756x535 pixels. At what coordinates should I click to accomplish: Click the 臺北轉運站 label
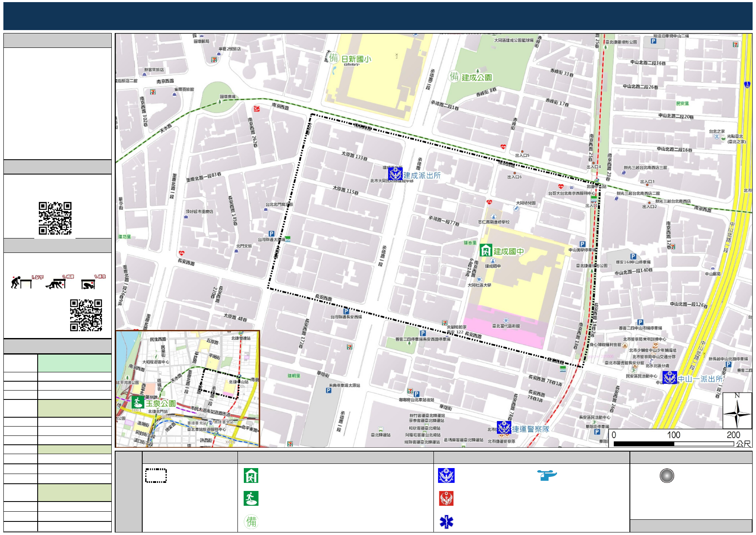(x=381, y=435)
